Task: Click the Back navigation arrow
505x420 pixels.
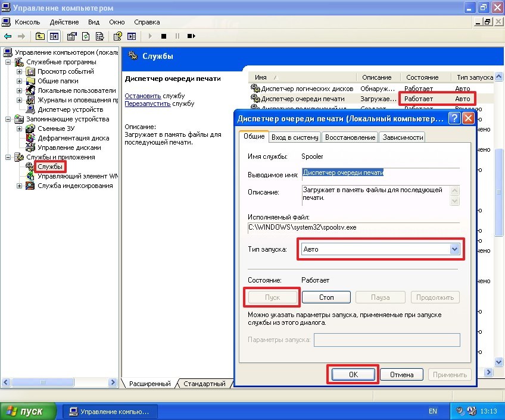Action: [x=8, y=36]
